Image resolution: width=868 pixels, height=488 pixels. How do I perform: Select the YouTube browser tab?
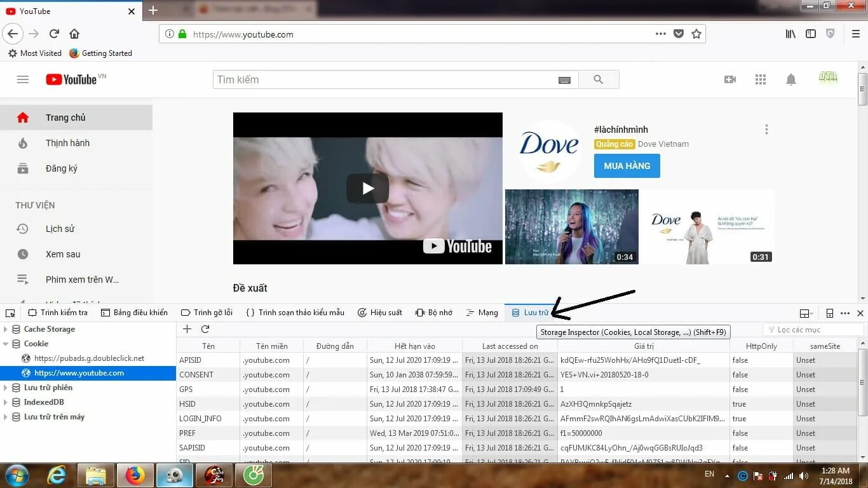click(71, 11)
